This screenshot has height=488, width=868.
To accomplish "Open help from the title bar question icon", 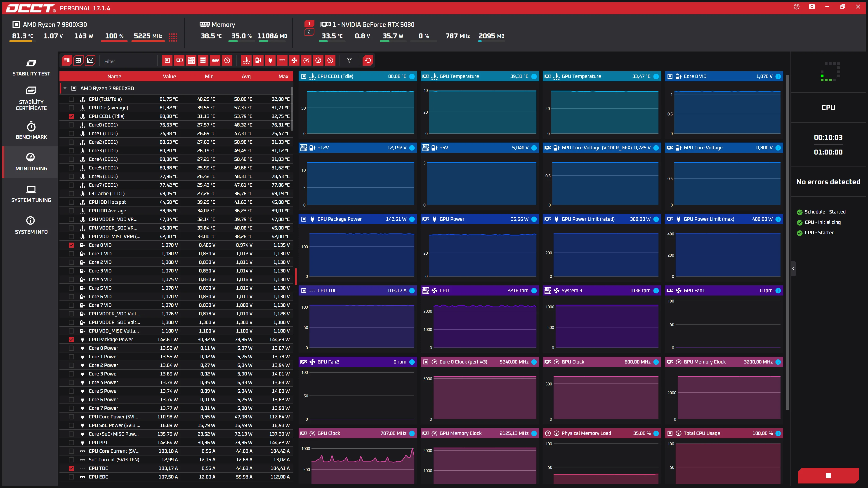I will (x=797, y=7).
